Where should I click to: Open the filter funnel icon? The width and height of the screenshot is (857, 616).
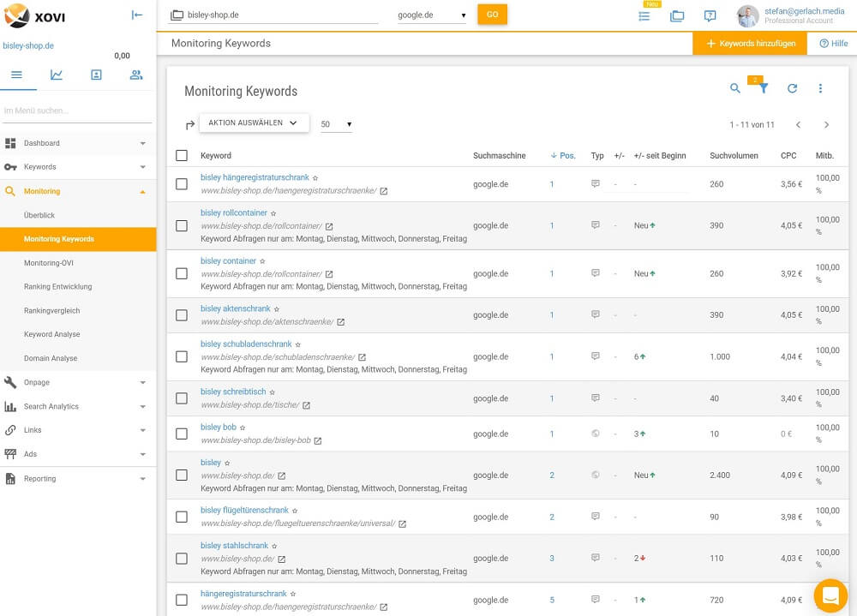pyautogui.click(x=764, y=88)
